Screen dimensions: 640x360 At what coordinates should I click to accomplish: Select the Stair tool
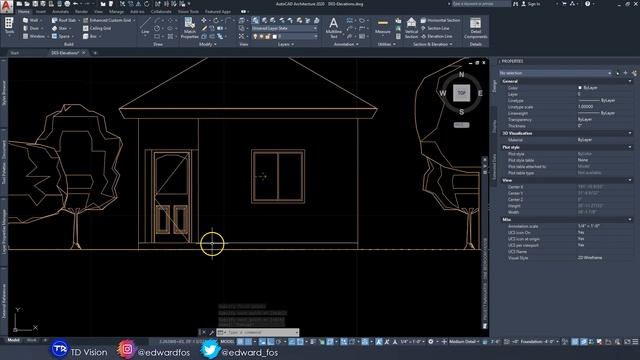[61, 28]
